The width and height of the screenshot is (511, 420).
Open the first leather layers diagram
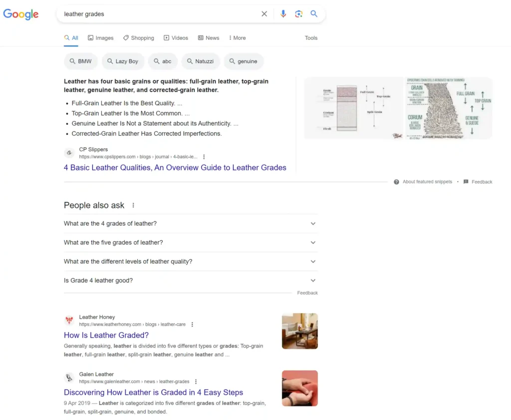click(x=354, y=108)
